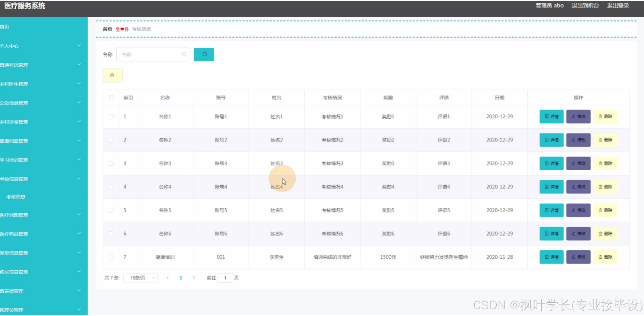This screenshot has height=316, width=644.
Task: Expand 普通村民管理 sidebar menu
Action: coord(44,65)
